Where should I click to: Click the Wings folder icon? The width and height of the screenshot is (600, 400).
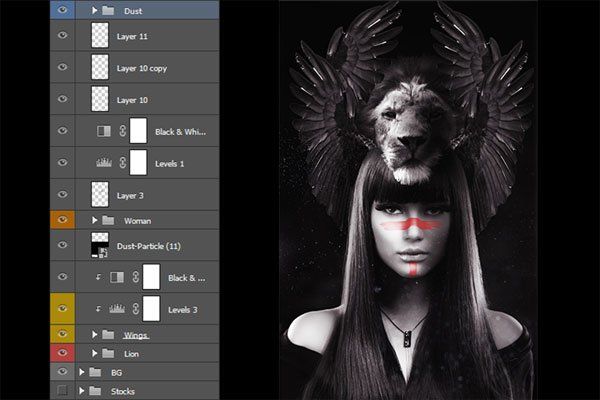108,335
